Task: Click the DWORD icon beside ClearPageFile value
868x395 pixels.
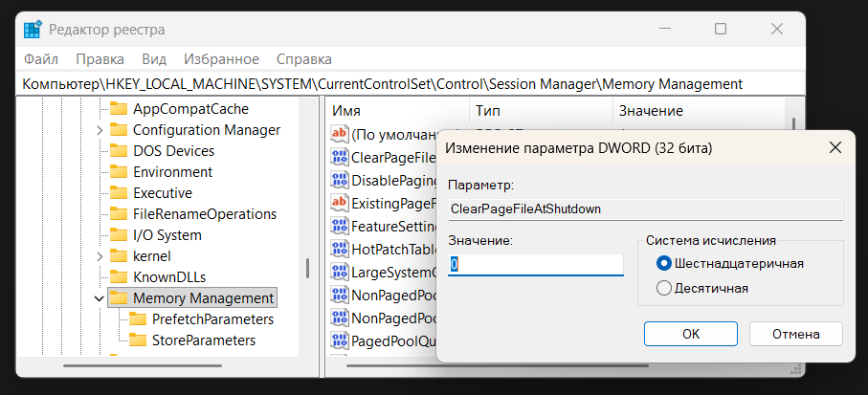Action: coord(340,157)
